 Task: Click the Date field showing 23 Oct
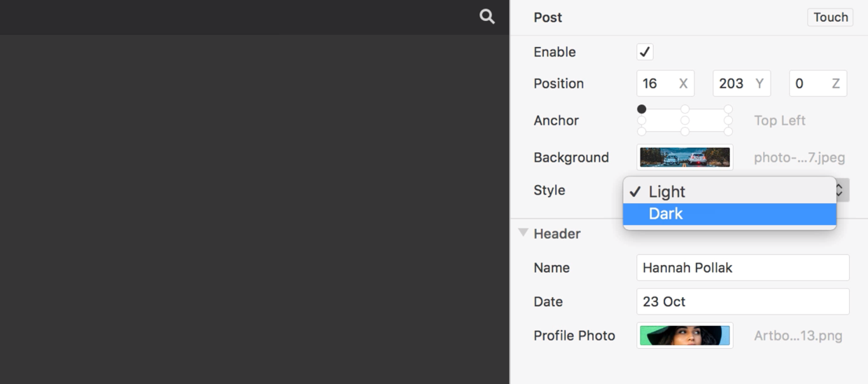pyautogui.click(x=743, y=301)
